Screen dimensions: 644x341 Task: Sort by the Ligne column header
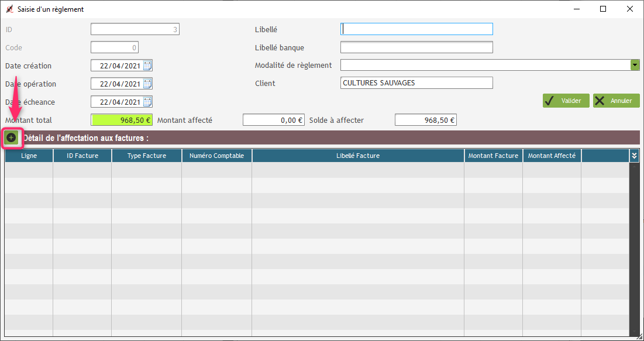pos(29,156)
